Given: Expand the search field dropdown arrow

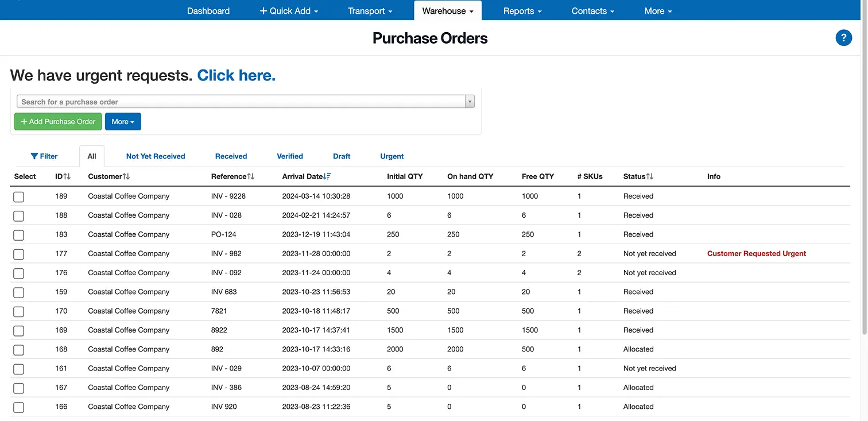Looking at the screenshot, I should pyautogui.click(x=470, y=101).
